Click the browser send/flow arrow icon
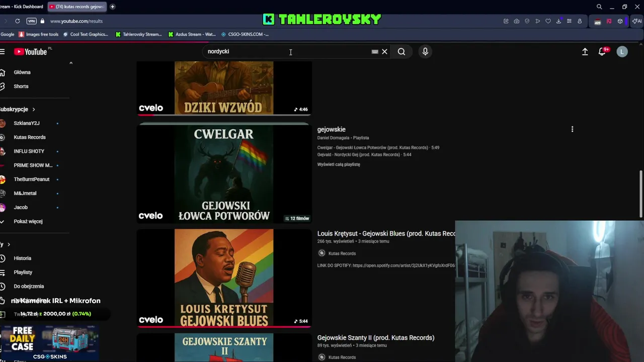The width and height of the screenshot is (644, 362). (x=537, y=21)
